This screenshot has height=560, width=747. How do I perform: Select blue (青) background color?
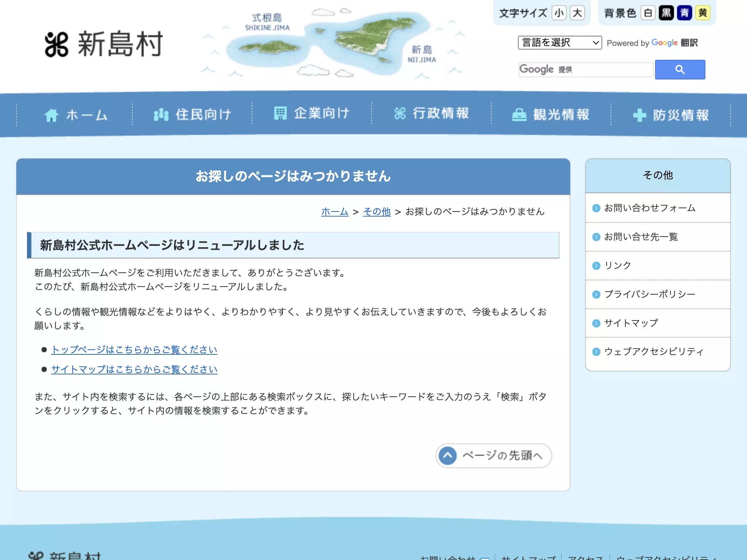[684, 13]
